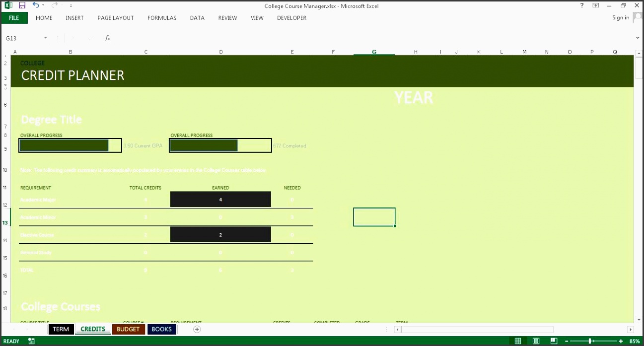This screenshot has height=346, width=644.
Task: Click the Academic Major earned cell showing 4
Action: [220, 200]
